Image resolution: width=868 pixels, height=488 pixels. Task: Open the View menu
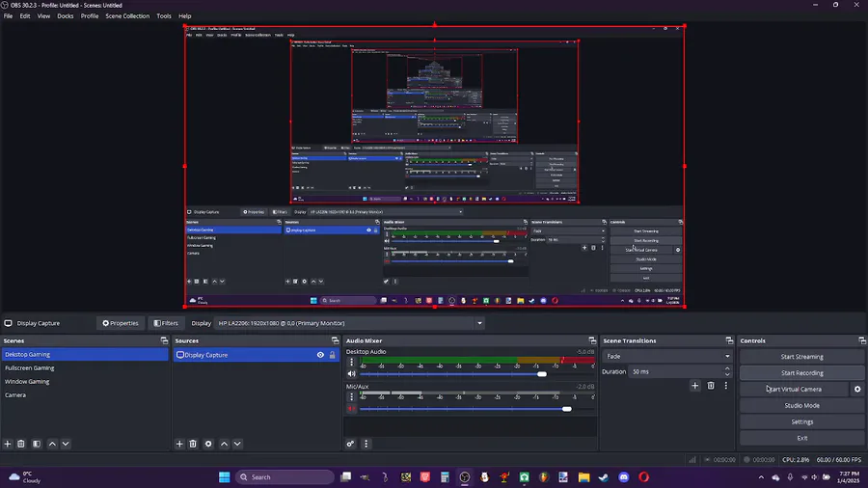coord(43,16)
